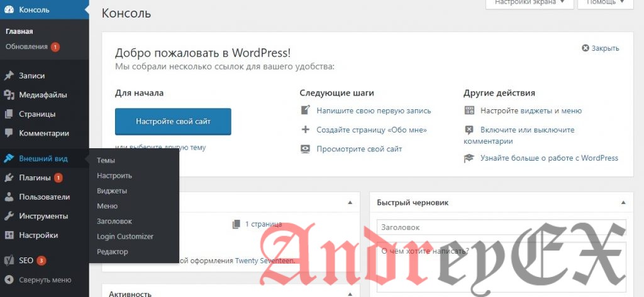This screenshot has height=297, width=644.
Task: Open the Помощь dropdown tab
Action: pyautogui.click(x=607, y=3)
